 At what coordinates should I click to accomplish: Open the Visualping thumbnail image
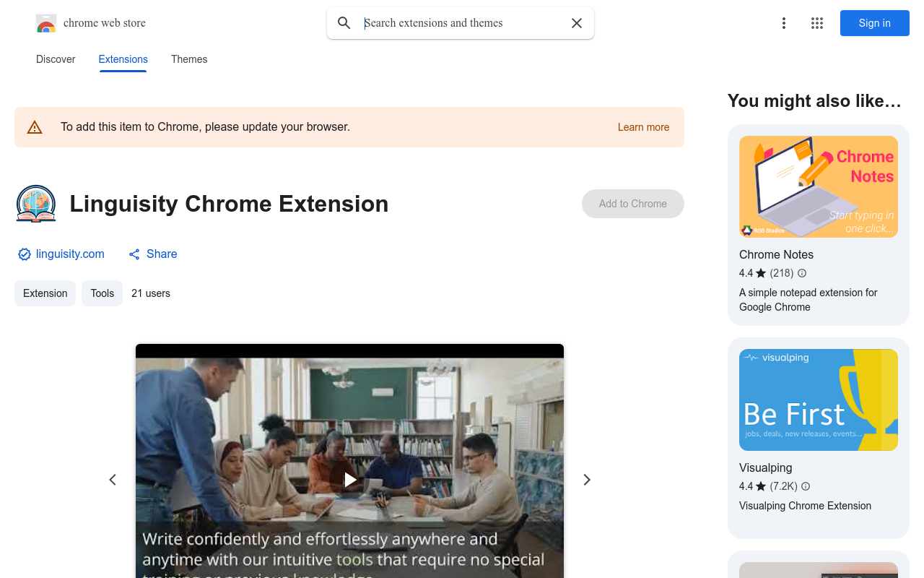coord(819,400)
